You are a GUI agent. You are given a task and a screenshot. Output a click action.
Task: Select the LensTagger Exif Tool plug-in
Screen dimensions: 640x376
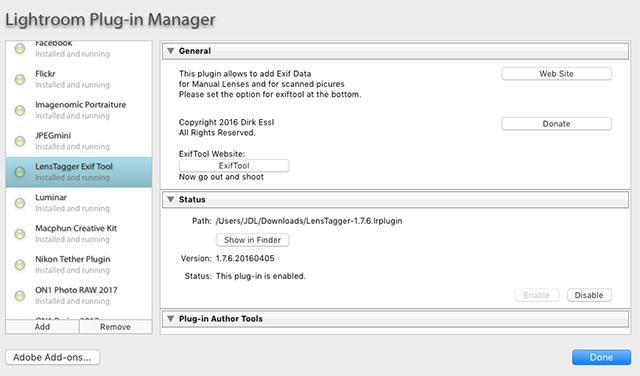[79, 172]
